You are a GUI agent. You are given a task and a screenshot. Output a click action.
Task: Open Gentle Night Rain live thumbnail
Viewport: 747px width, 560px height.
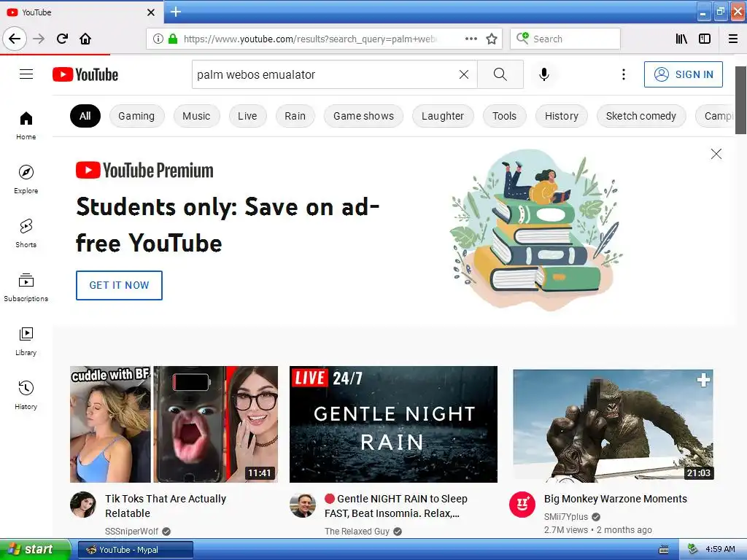(393, 424)
